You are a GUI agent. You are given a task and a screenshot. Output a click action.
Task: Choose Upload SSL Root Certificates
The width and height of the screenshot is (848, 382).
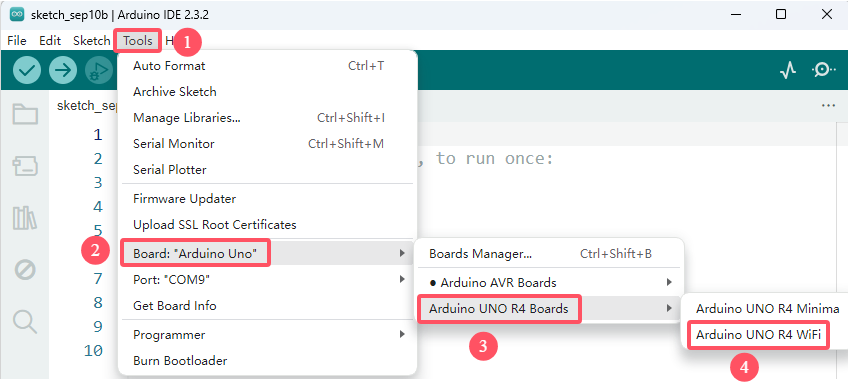[x=267, y=225]
